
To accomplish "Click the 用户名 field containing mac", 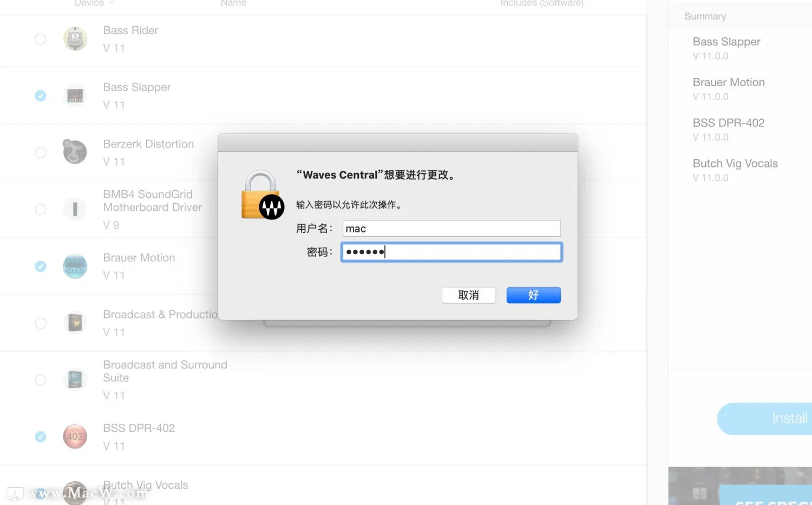I will [x=451, y=229].
